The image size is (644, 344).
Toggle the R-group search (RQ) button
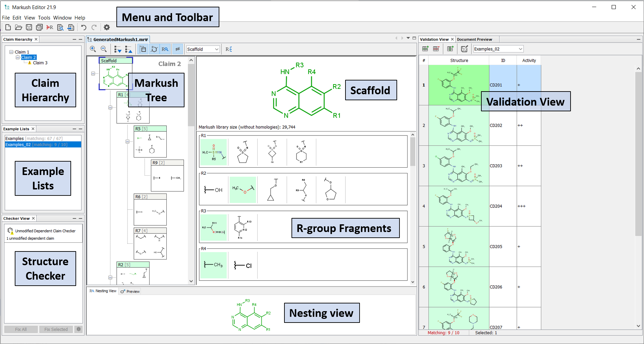pyautogui.click(x=165, y=49)
